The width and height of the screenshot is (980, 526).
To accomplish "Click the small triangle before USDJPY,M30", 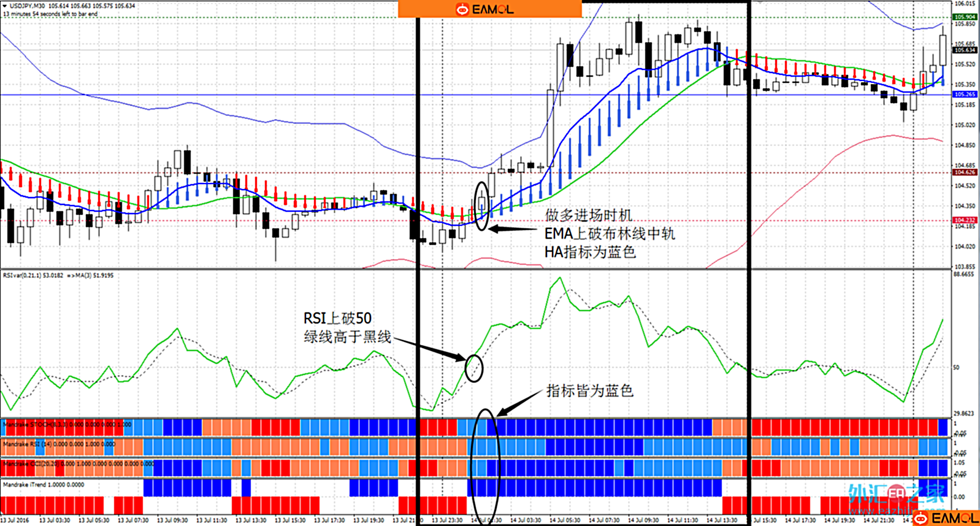I will 4,6.
